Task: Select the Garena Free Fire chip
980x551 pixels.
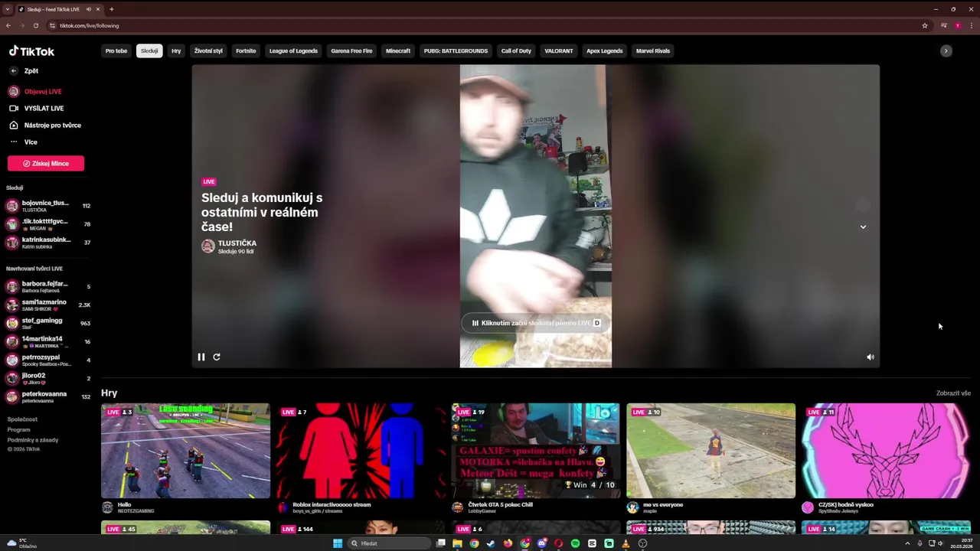Action: point(351,51)
